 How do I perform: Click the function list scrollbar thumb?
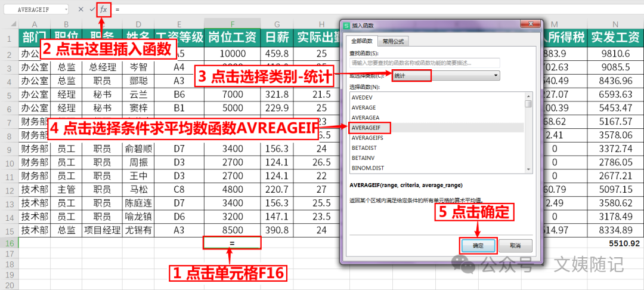click(x=528, y=104)
